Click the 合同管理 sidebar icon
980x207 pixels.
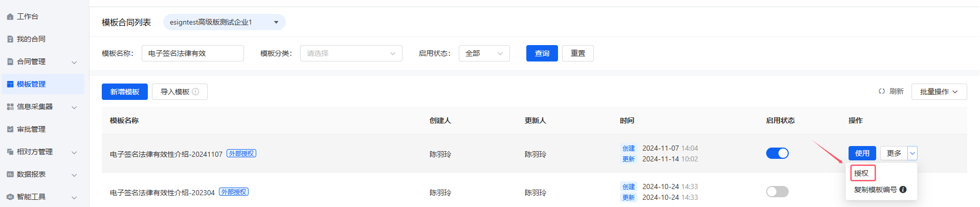10,62
